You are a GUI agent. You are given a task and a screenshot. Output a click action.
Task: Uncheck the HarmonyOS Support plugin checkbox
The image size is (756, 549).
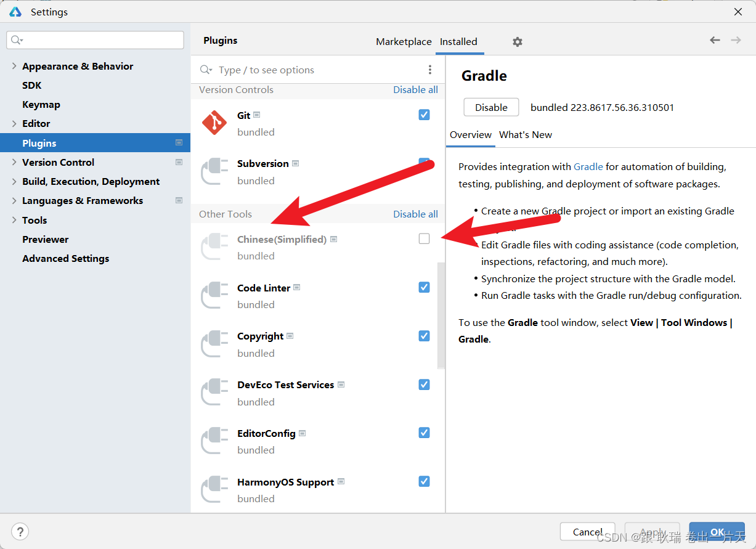tap(424, 481)
